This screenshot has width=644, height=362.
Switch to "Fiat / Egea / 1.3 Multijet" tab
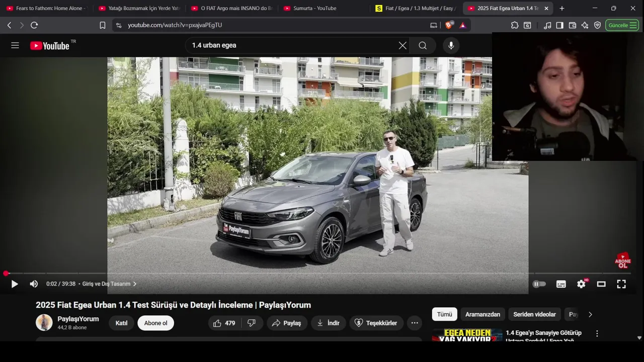(x=417, y=9)
